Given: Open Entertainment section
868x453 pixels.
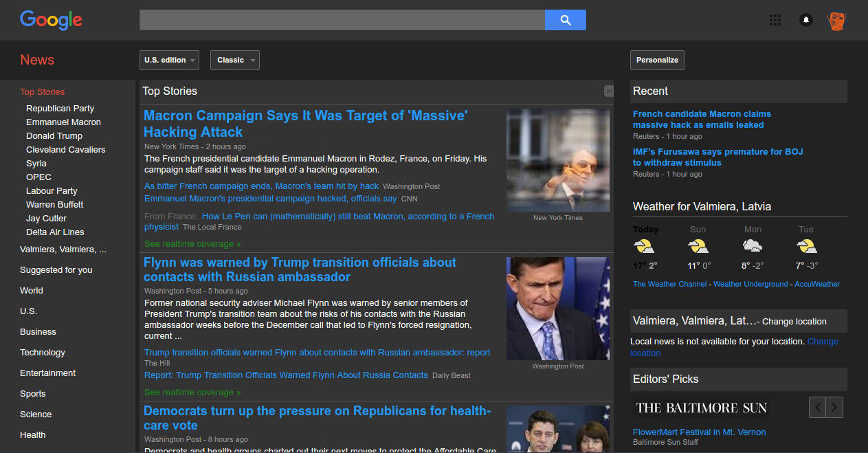Looking at the screenshot, I should pos(48,373).
